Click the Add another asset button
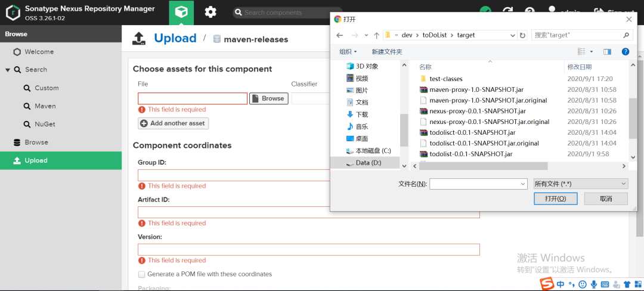Viewport: 644px width, 291px height. coord(174,123)
